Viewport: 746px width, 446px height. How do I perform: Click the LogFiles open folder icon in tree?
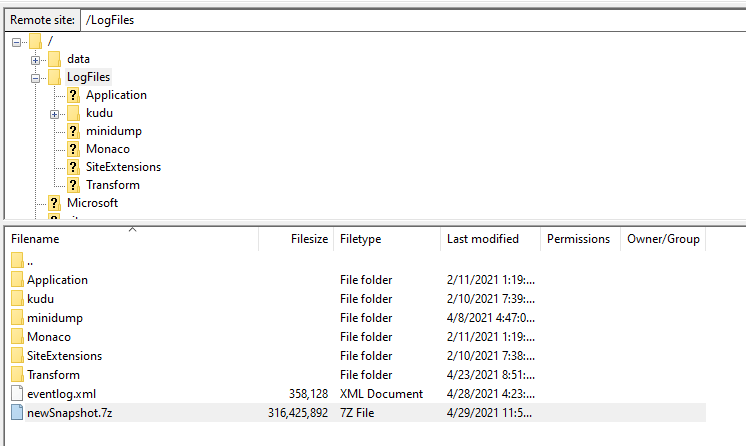pyautogui.click(x=54, y=77)
